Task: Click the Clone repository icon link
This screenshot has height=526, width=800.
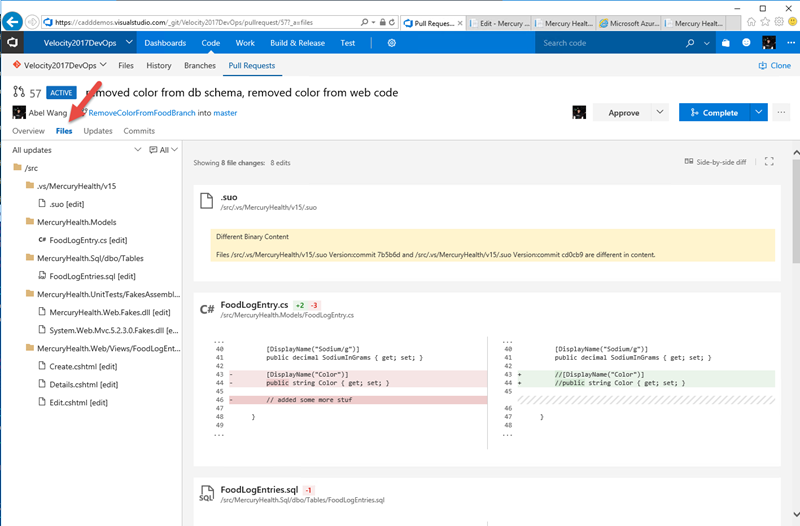Action: [x=774, y=65]
